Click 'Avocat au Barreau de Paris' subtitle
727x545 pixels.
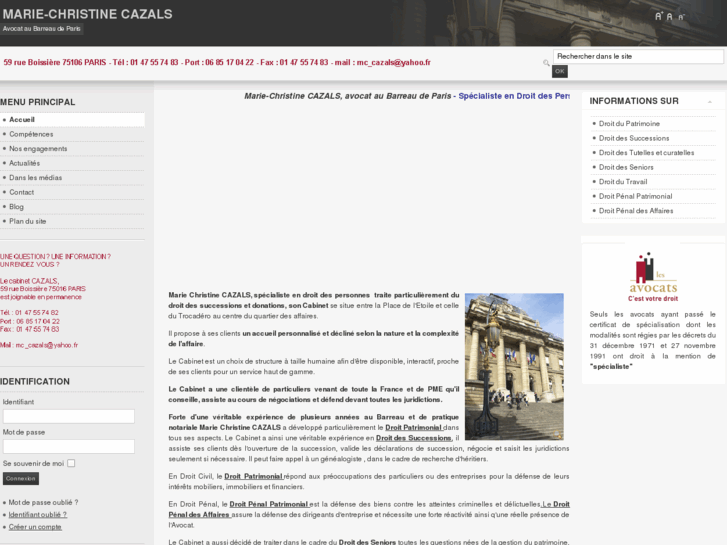41,29
